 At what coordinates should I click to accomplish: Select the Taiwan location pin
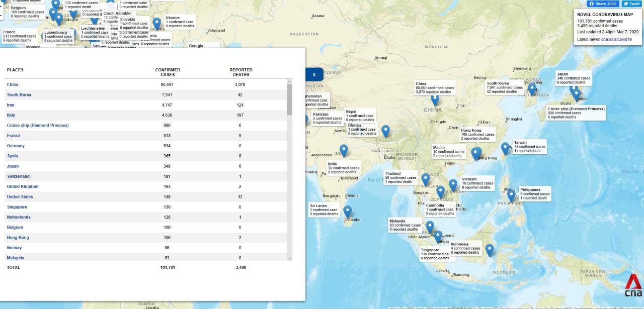(505, 148)
